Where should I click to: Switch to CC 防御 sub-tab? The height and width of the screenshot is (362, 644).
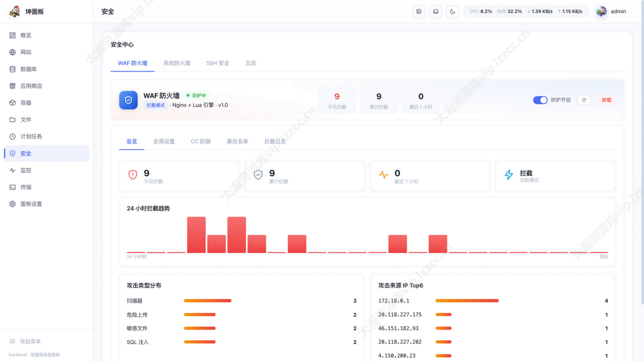(x=200, y=142)
